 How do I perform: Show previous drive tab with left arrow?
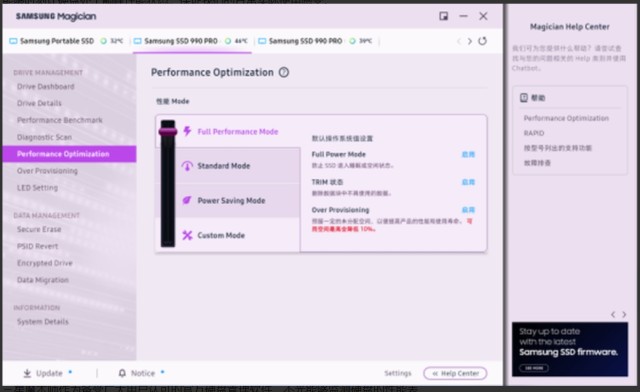459,41
